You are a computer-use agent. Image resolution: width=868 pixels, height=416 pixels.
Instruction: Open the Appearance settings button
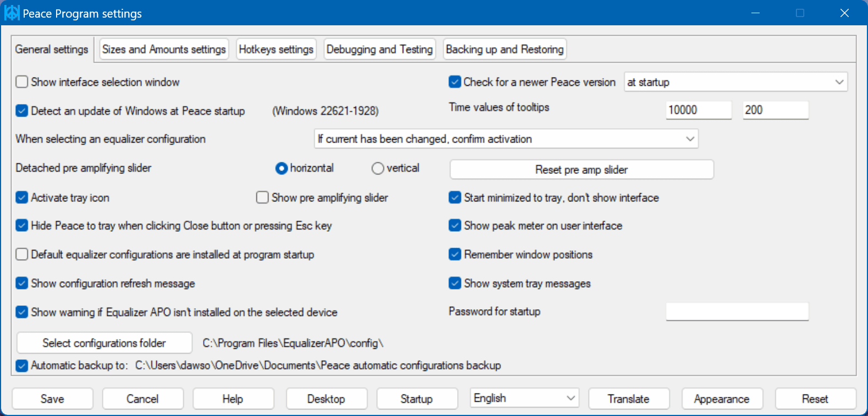[x=722, y=399]
